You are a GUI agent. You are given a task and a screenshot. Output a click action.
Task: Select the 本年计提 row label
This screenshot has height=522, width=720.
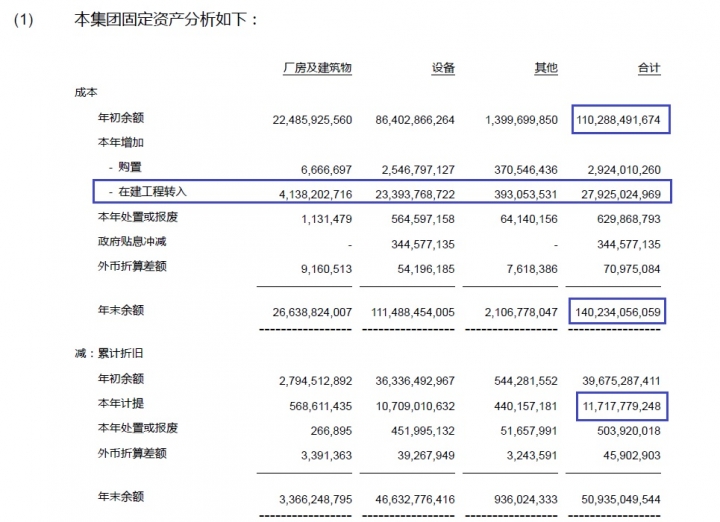121,403
